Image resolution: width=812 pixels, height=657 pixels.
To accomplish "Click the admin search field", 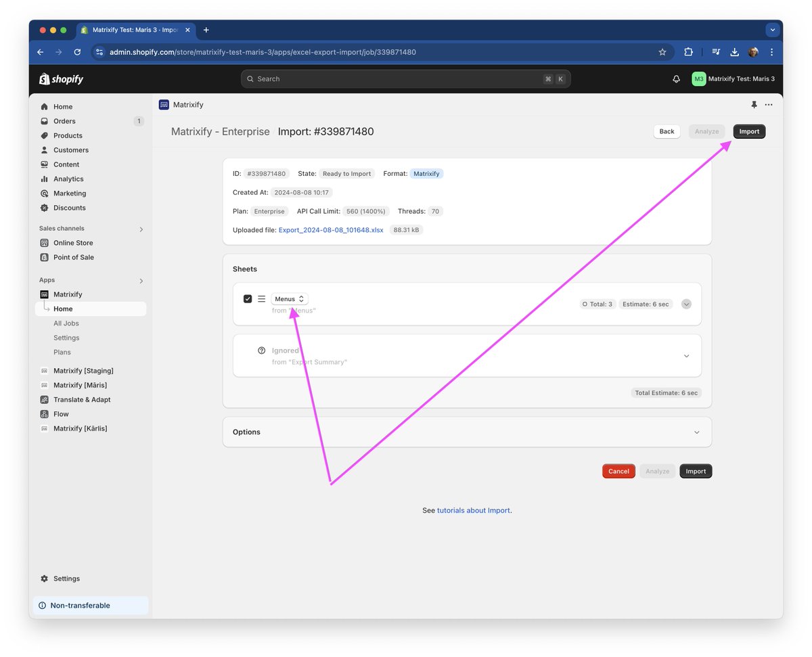I will click(x=405, y=79).
